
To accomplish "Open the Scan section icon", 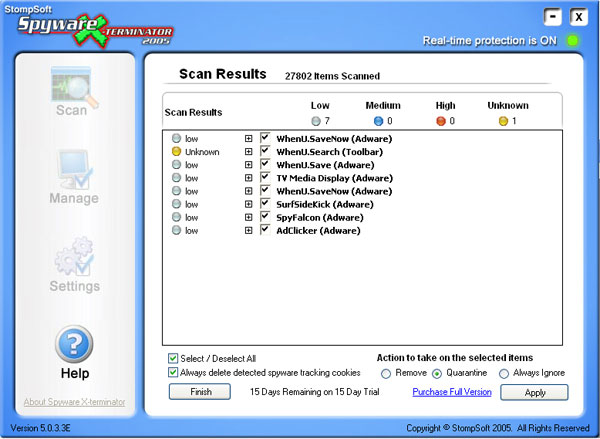I will click(x=74, y=86).
